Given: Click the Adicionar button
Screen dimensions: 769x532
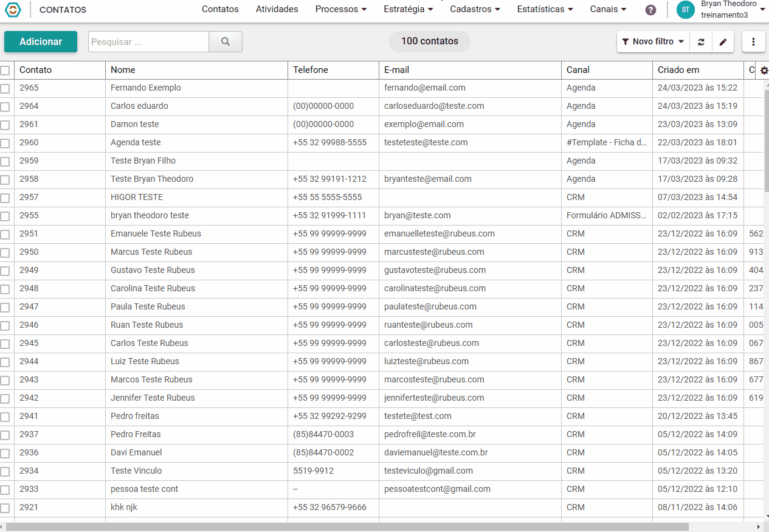Looking at the screenshot, I should click(41, 41).
